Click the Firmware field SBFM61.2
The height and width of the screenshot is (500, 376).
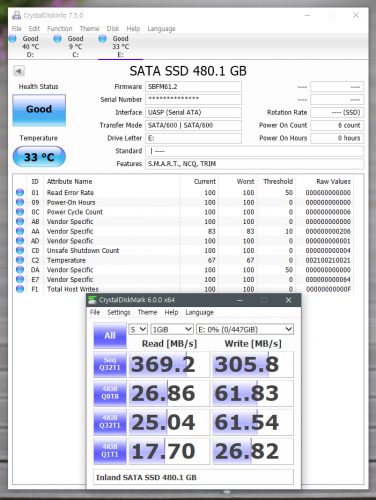[x=193, y=87]
